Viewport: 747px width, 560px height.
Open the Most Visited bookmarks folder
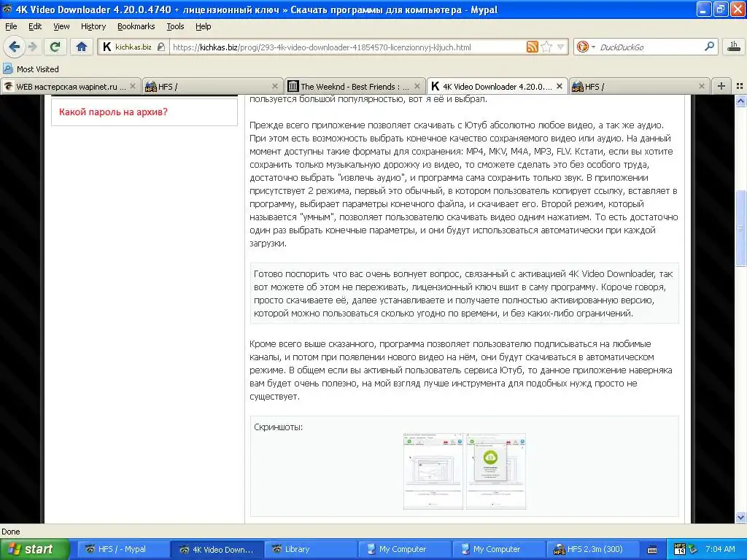tap(31, 69)
